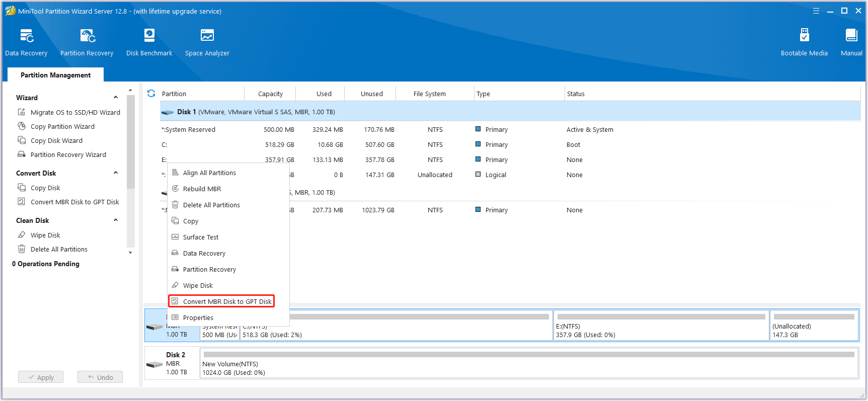Click Disk 1 drive icon in table header row
868x401 pixels.
point(168,112)
